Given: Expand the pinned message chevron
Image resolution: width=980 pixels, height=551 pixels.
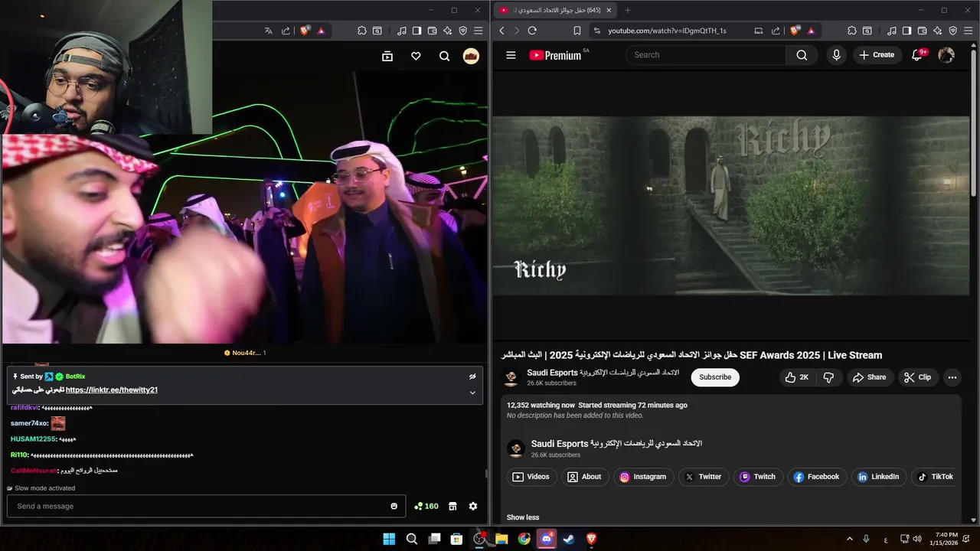Looking at the screenshot, I should (x=472, y=393).
